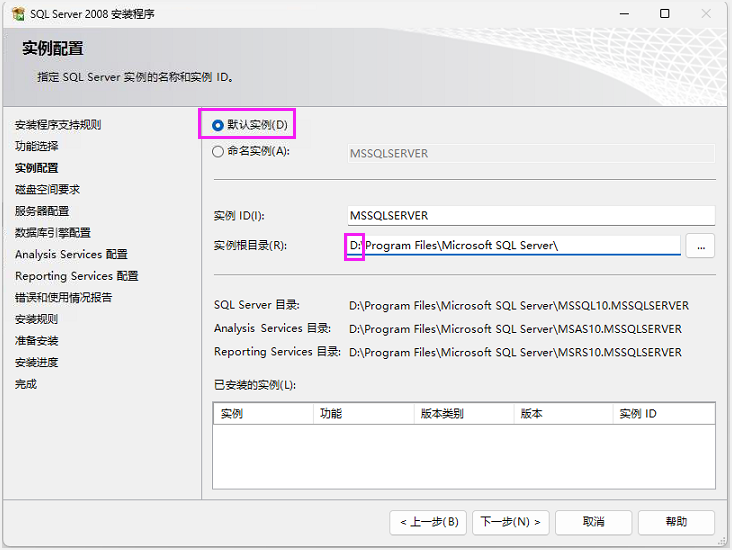Click the < 上一步(B) button
The height and width of the screenshot is (550, 732).
click(429, 522)
